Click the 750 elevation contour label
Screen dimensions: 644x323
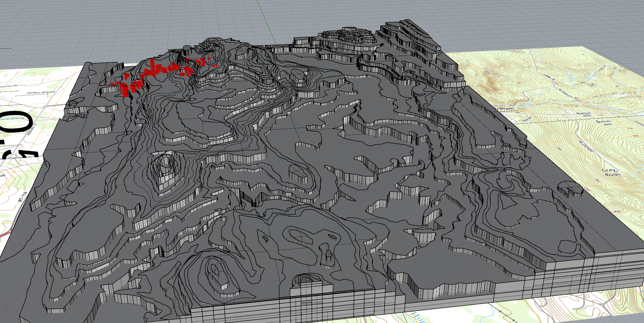pos(630,129)
